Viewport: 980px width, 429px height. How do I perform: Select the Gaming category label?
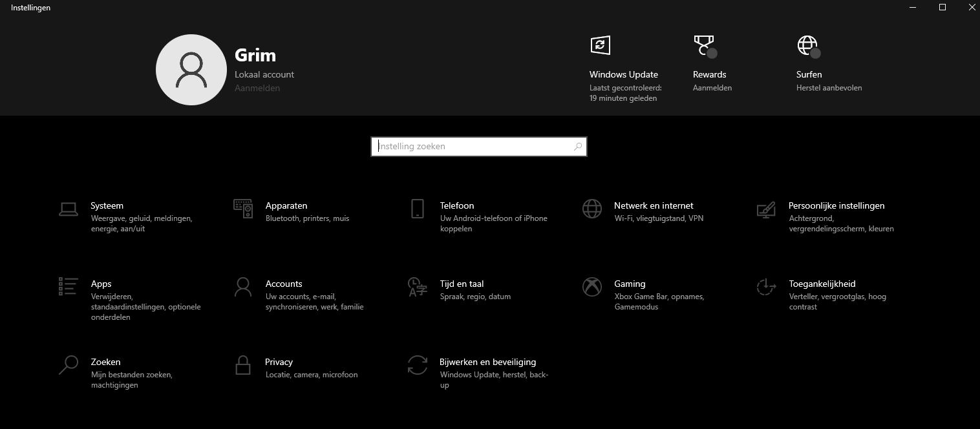[630, 284]
